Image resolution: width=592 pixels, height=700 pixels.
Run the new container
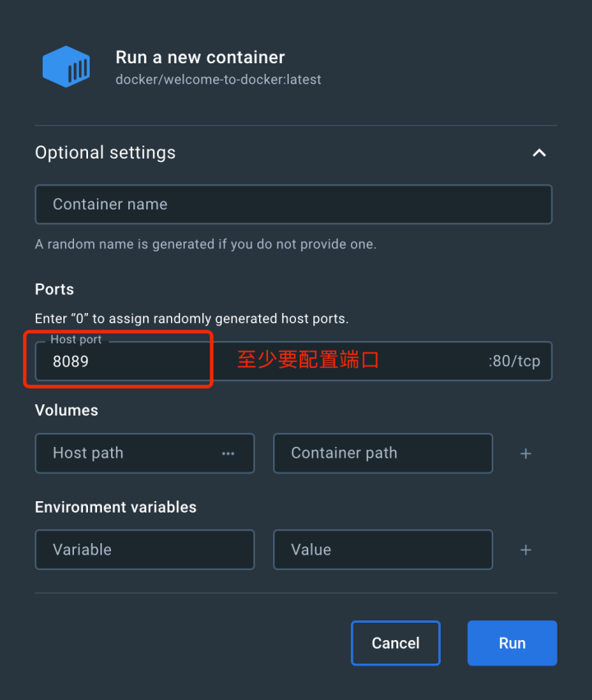click(512, 642)
